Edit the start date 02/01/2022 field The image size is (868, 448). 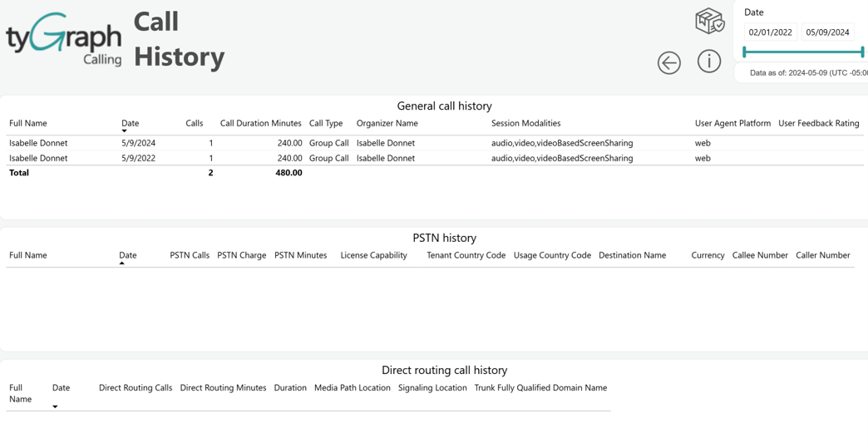tap(770, 32)
